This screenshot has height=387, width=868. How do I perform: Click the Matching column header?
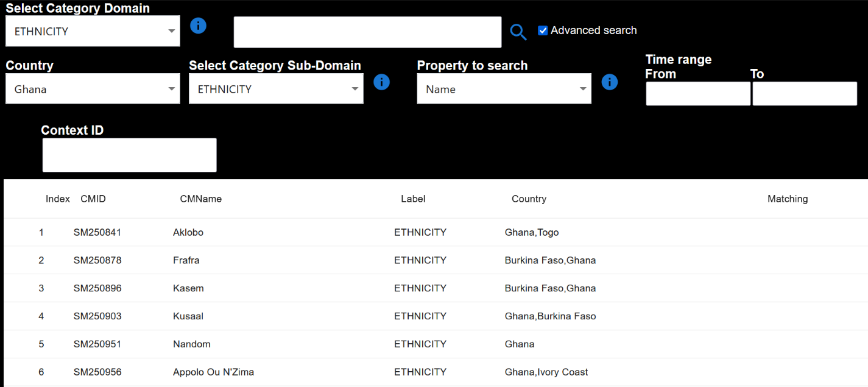[787, 199]
